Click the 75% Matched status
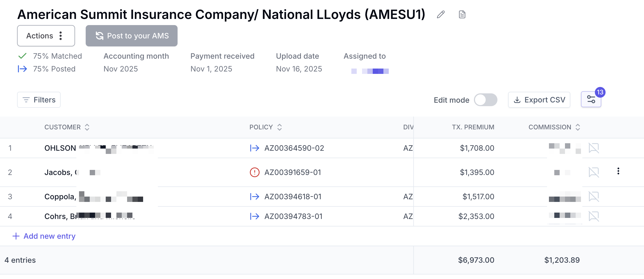Viewport: 644px width, 279px height. point(57,56)
